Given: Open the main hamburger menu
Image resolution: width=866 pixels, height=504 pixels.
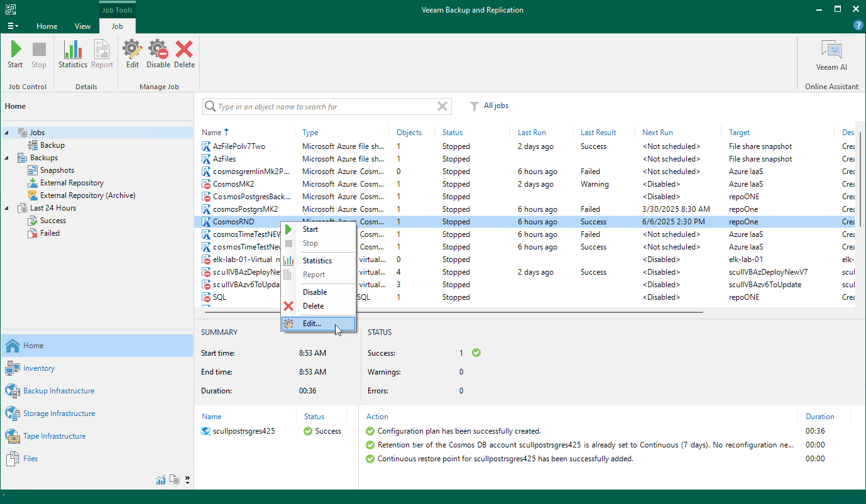Looking at the screenshot, I should (x=13, y=26).
